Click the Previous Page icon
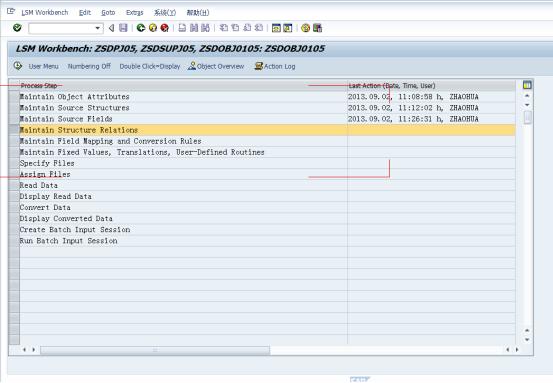553x383 pixels. tap(235, 28)
